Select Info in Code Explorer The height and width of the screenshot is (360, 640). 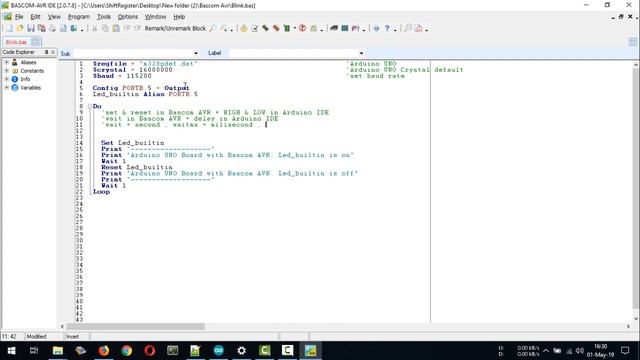point(25,79)
